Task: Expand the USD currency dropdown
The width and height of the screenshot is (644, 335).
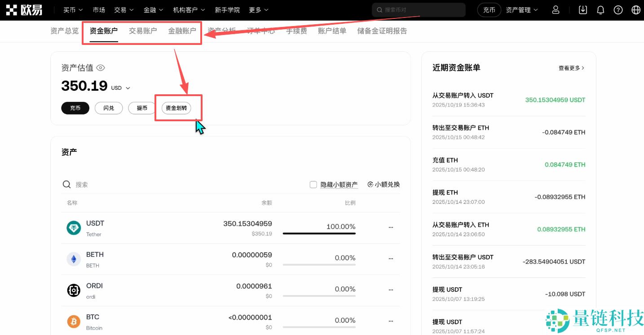Action: (x=121, y=88)
